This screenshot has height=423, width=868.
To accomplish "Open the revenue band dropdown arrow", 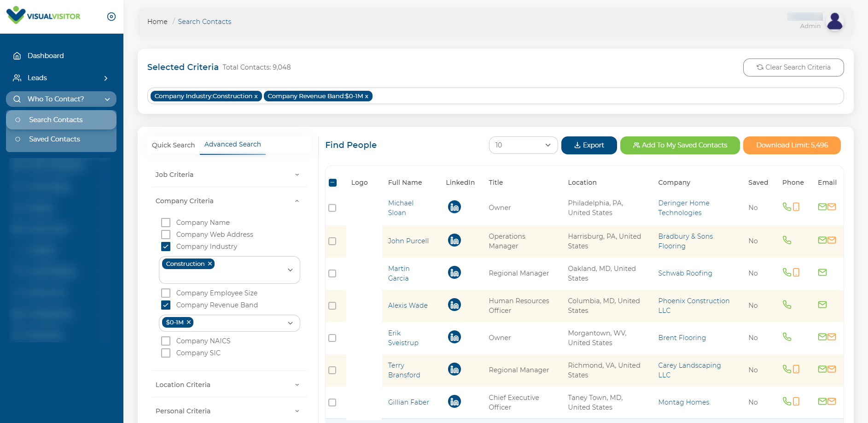I will 290,323.
